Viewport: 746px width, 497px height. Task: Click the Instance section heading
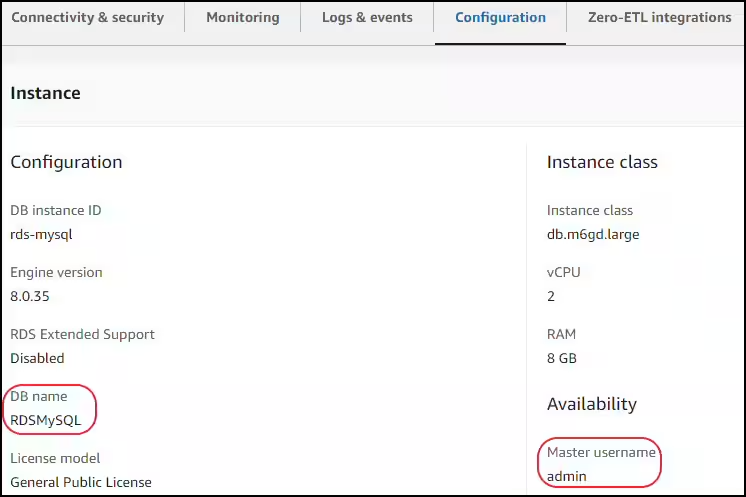point(45,93)
